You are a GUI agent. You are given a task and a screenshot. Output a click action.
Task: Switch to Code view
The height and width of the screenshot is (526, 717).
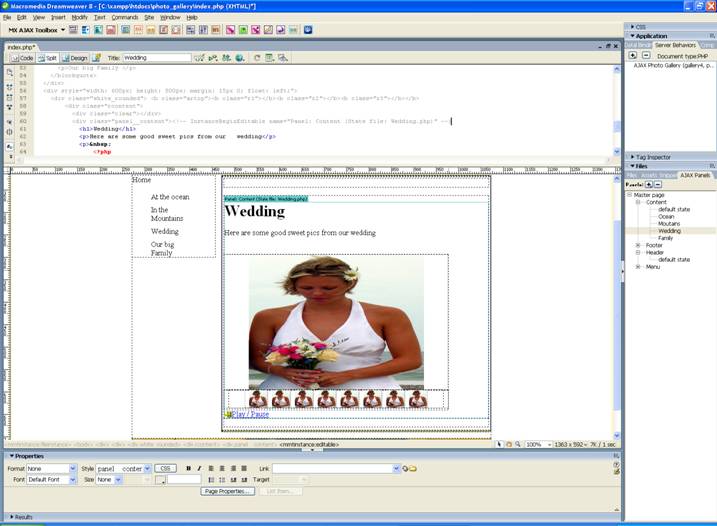click(x=23, y=58)
